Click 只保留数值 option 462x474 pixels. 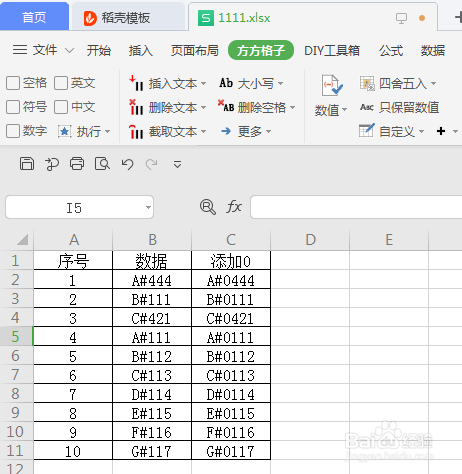(x=399, y=107)
